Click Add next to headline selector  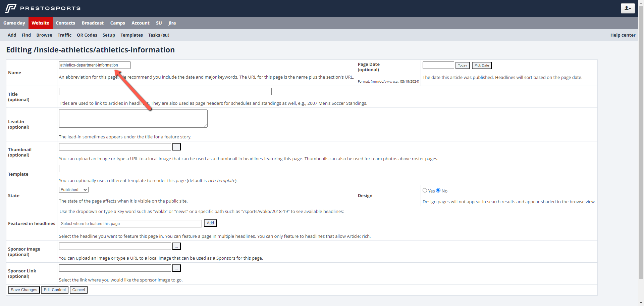(x=210, y=223)
